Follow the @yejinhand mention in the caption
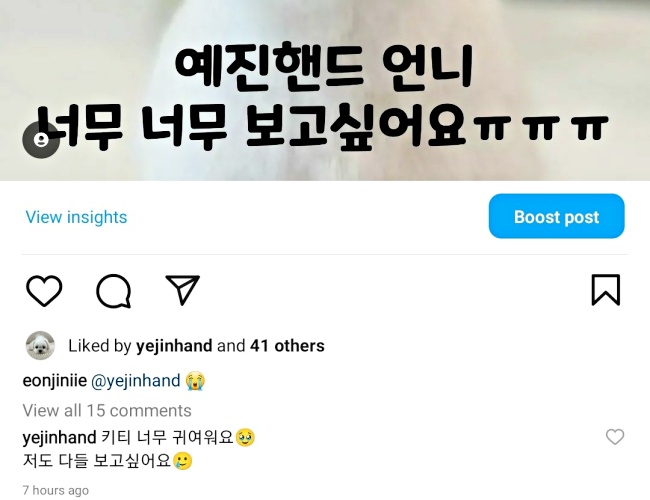Viewport: 650px width, 500px height. click(136, 381)
